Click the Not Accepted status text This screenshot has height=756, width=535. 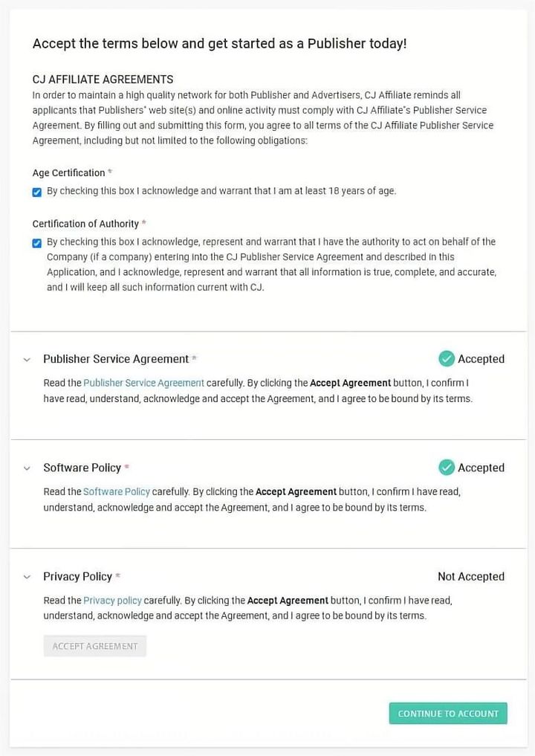click(470, 576)
